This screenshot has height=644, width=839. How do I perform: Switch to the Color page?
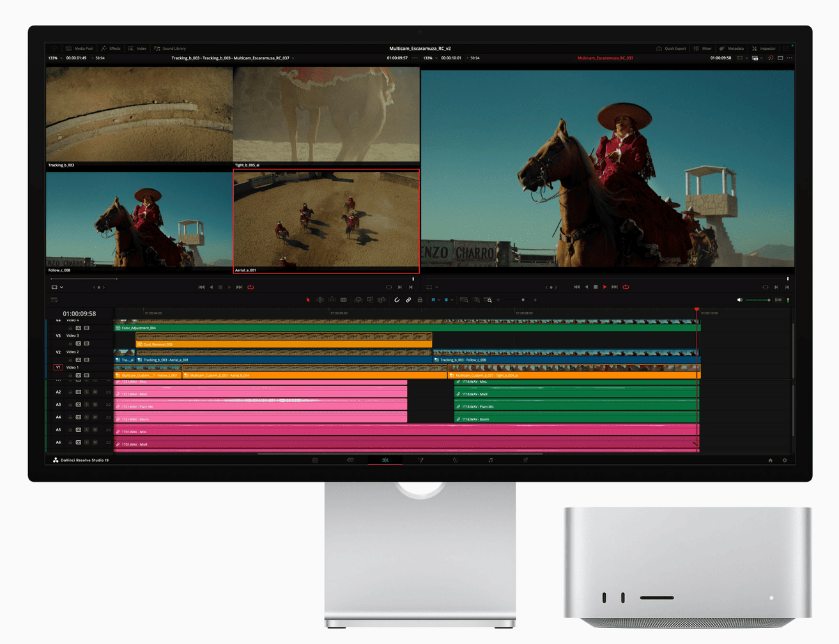[x=455, y=460]
